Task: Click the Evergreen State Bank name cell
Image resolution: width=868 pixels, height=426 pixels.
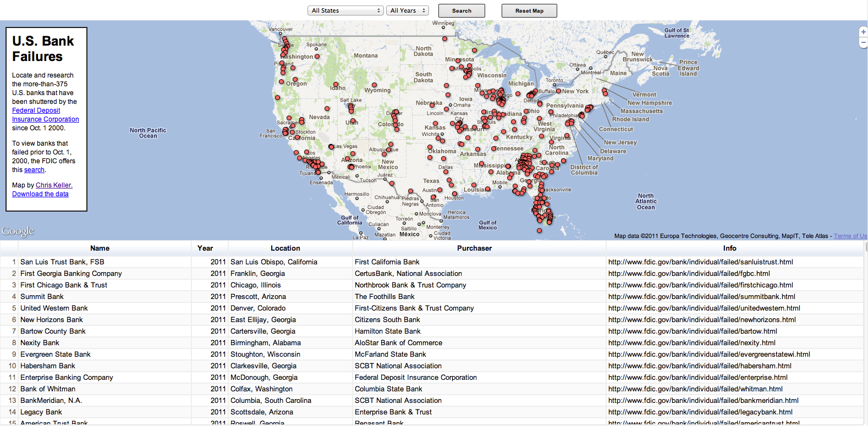Action: tap(56, 355)
